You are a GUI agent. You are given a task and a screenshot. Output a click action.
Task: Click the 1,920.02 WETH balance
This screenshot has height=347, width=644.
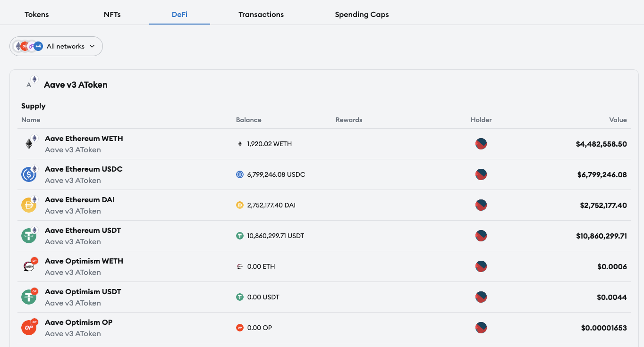(x=270, y=144)
